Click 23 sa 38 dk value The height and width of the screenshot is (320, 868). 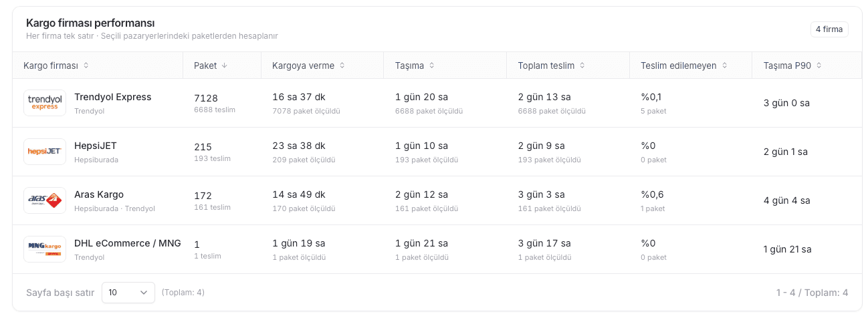point(299,146)
